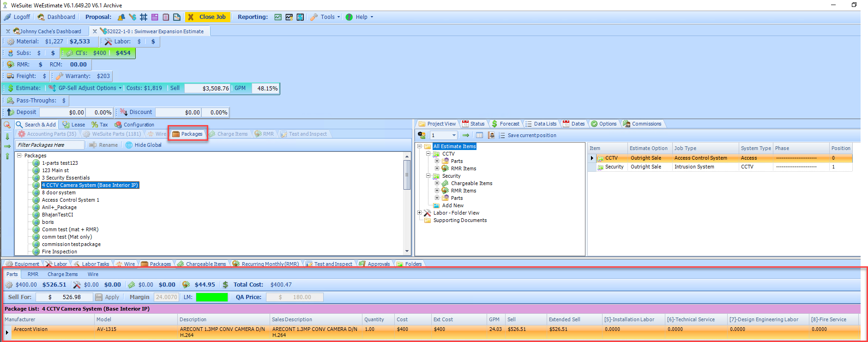Click the contact card icon in project toolbar
Viewport: 868px width, 342px height.
pyautogui.click(x=491, y=135)
